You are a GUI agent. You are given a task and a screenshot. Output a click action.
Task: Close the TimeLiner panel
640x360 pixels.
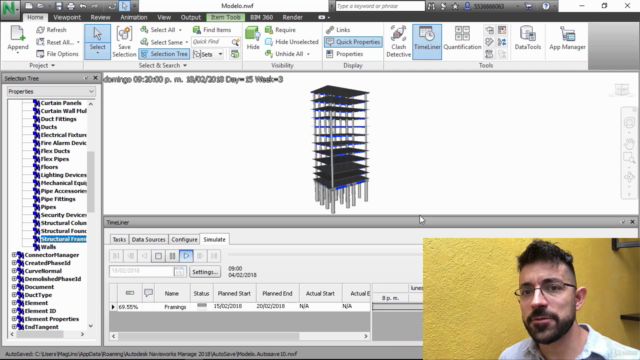click(x=632, y=222)
